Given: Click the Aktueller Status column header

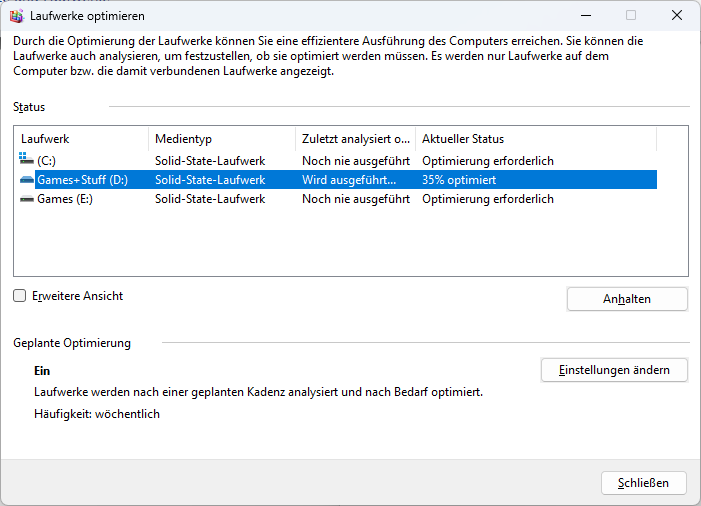Looking at the screenshot, I should [x=535, y=139].
